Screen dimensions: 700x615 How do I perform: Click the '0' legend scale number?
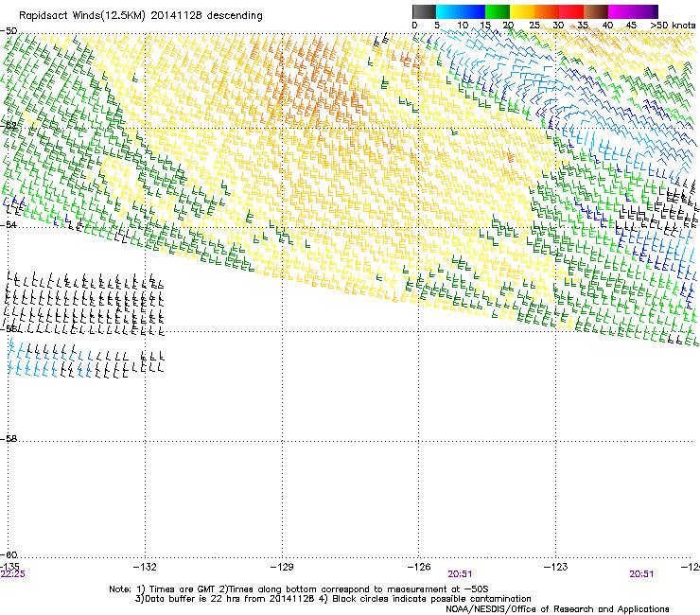coord(414,26)
